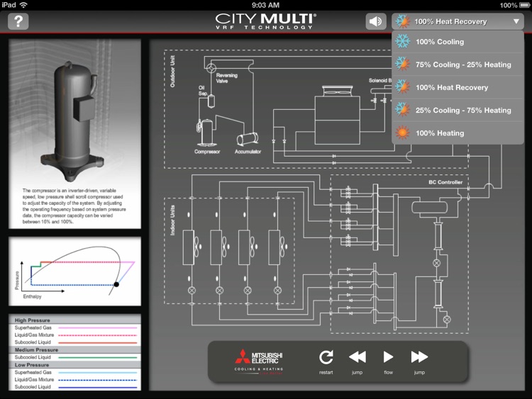Tap Medium Pressure Subcooled Liquid green legend line
The image size is (532, 399).
pyautogui.click(x=98, y=357)
